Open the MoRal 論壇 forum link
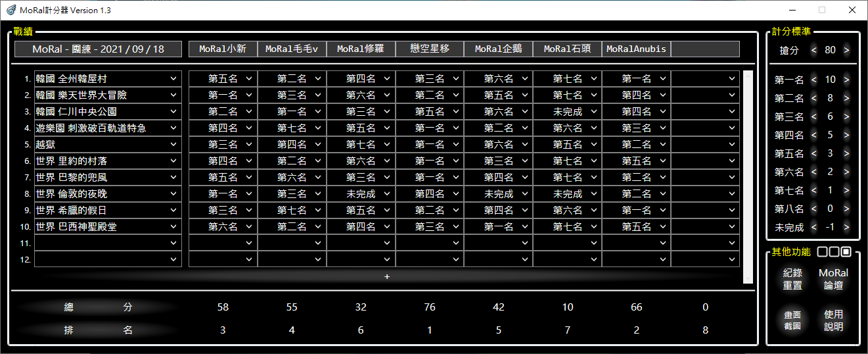868x354 pixels. point(833,279)
